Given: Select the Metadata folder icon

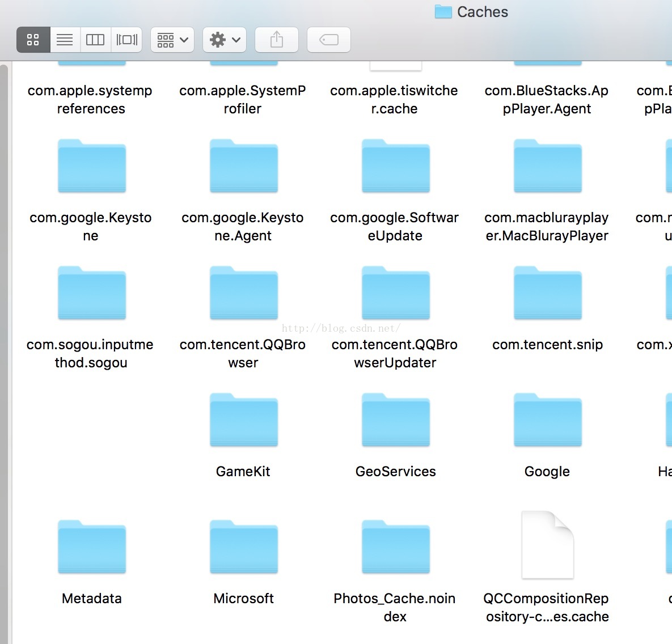Looking at the screenshot, I should [x=92, y=546].
